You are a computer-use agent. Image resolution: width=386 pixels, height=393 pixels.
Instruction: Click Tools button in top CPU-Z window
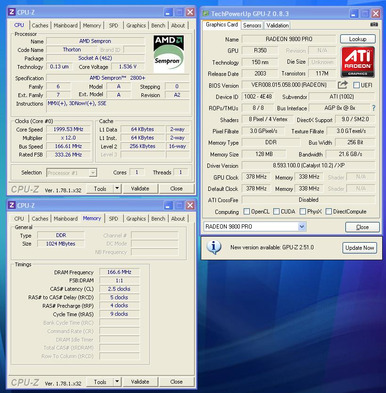100,189
